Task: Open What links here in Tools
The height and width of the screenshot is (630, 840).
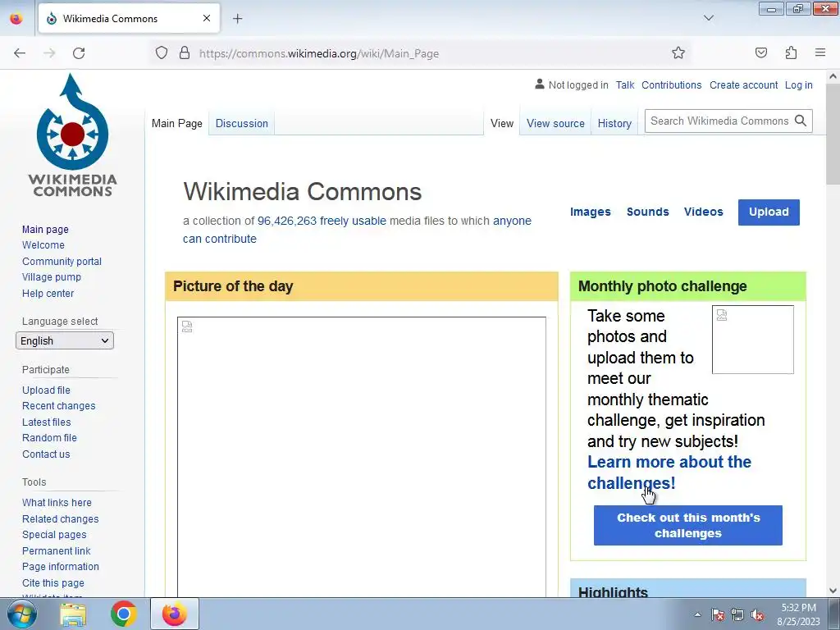Action: point(57,503)
